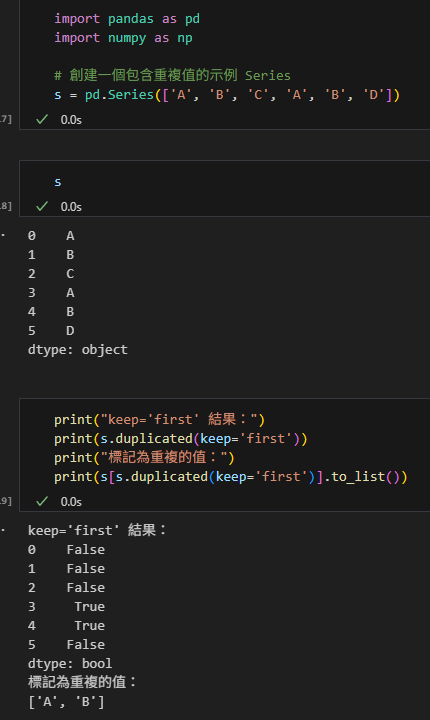Place cursor in 'import numpy as np' line
This screenshot has width=430, height=720.
coord(123,38)
